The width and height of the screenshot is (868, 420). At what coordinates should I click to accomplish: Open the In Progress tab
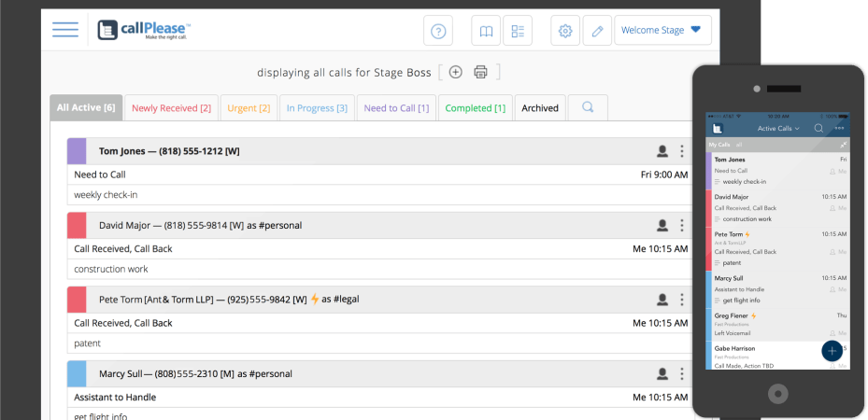(317, 108)
